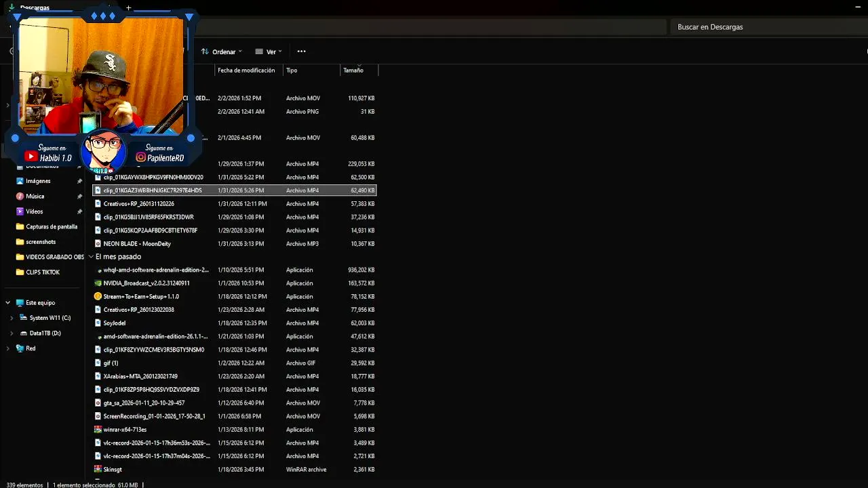The height and width of the screenshot is (488, 868).
Task: Click the 2/1/2026 4:45 PM date cell
Action: 239,138
